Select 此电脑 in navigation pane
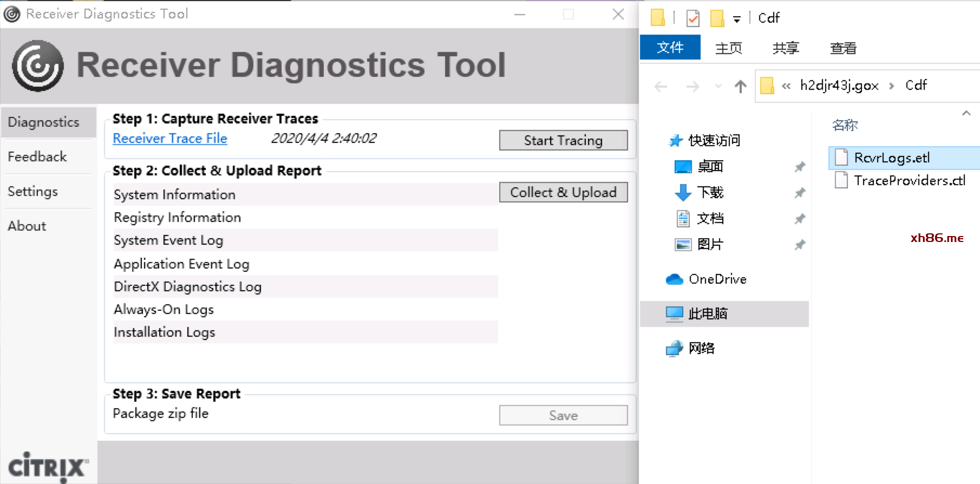This screenshot has width=980, height=484. 724,313
